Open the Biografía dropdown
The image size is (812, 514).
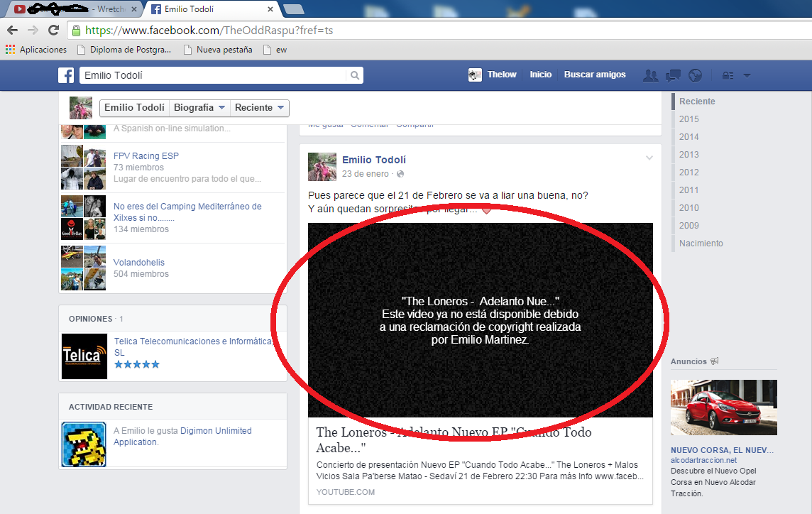[199, 108]
